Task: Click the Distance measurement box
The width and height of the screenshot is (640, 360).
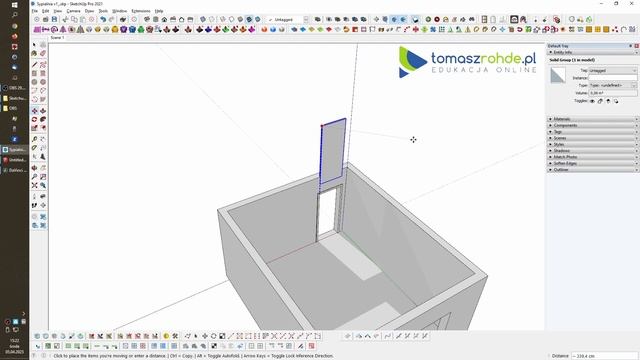Action: click(604, 356)
